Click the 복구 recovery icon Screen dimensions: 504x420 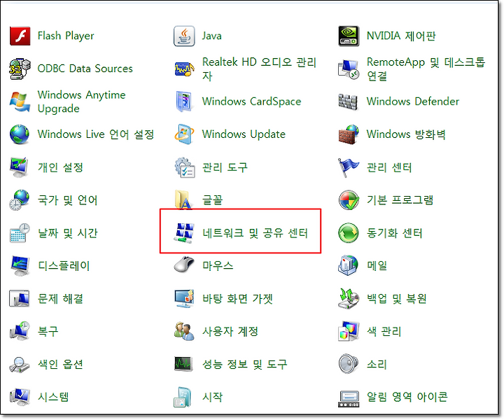tap(20, 331)
